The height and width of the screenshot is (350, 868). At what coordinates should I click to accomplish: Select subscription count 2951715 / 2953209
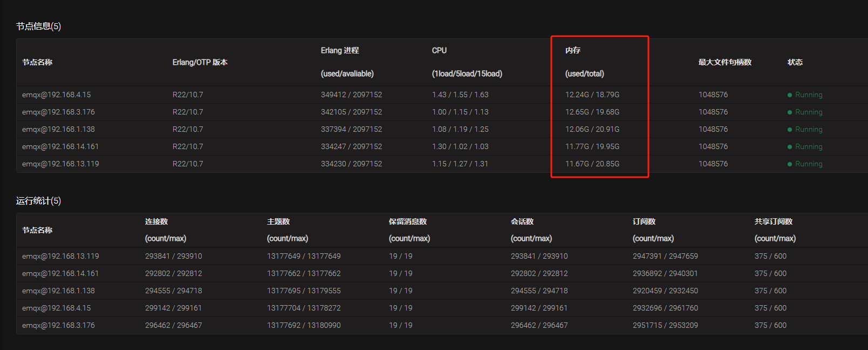665,325
